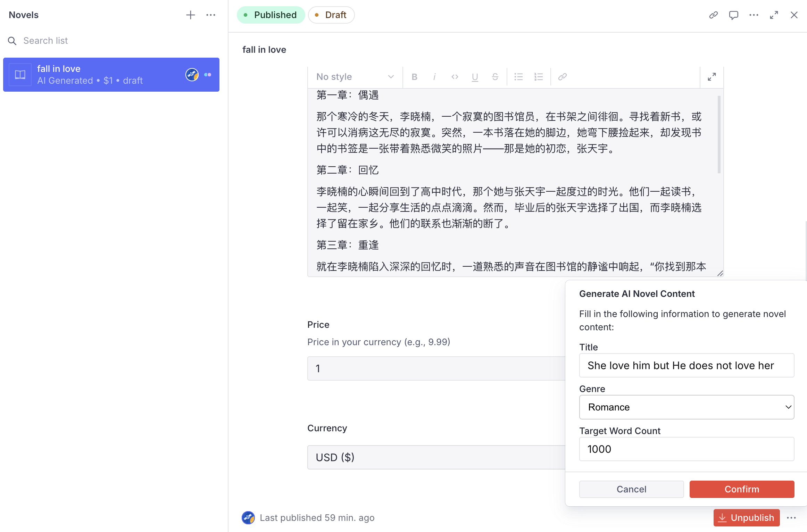Expand the text editor to fullscreen
Image resolution: width=807 pixels, height=532 pixels.
coord(712,77)
